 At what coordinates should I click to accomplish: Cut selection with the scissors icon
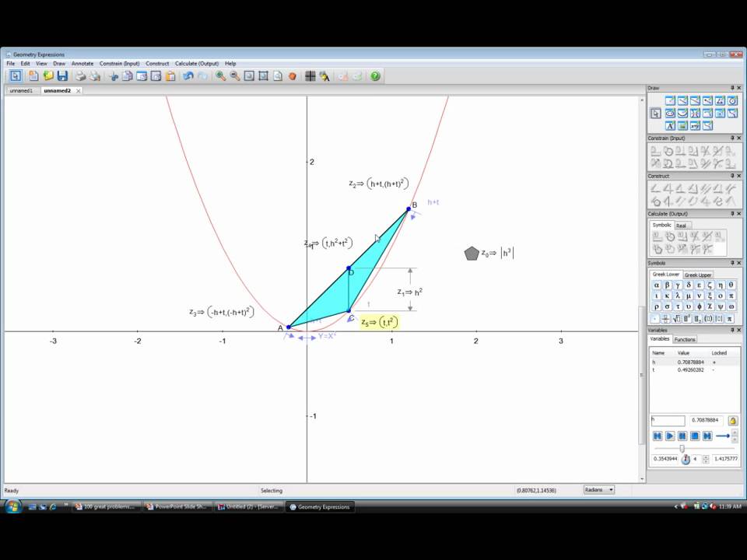114,76
